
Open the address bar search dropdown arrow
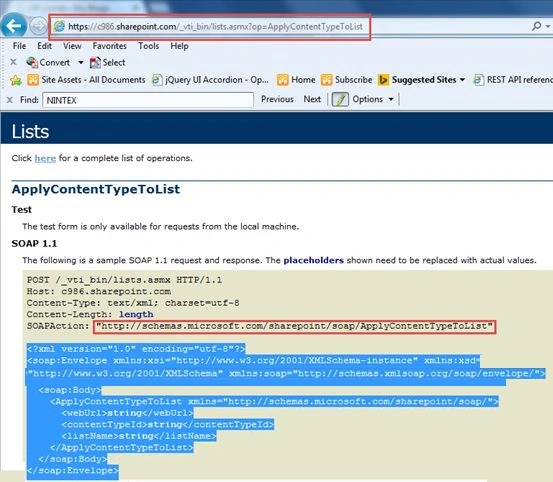click(548, 26)
